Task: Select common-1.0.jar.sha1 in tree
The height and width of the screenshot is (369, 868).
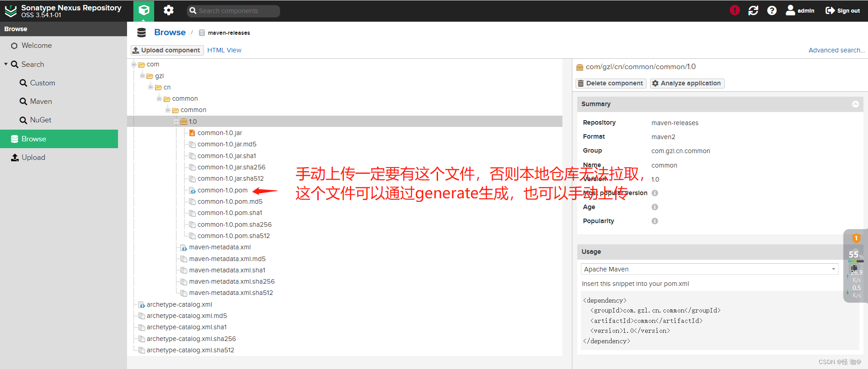Action: point(226,156)
